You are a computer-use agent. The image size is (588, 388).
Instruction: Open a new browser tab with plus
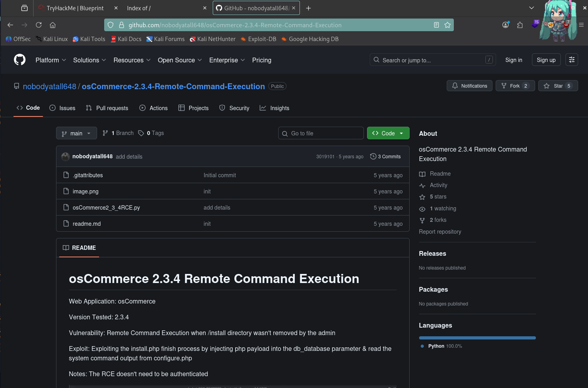[309, 8]
